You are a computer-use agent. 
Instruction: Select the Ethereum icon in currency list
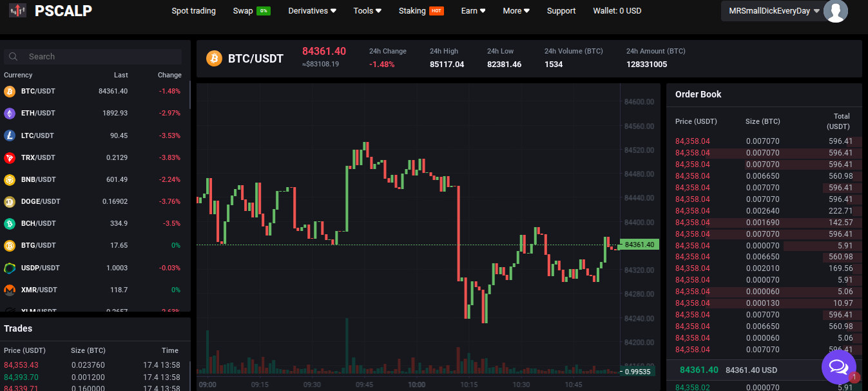tap(10, 113)
